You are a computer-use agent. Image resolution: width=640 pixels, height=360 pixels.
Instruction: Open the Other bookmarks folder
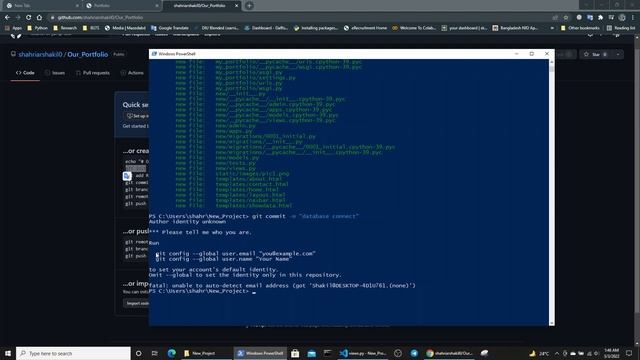[x=580, y=28]
